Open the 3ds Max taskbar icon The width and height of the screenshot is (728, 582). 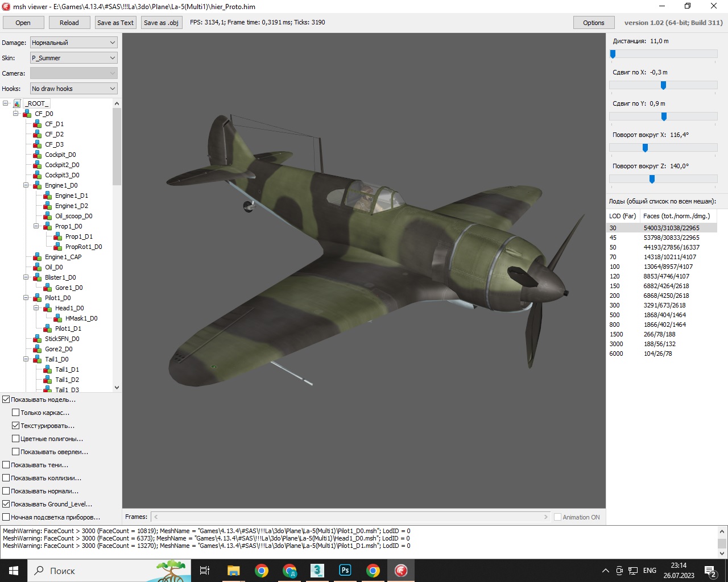[x=317, y=571]
